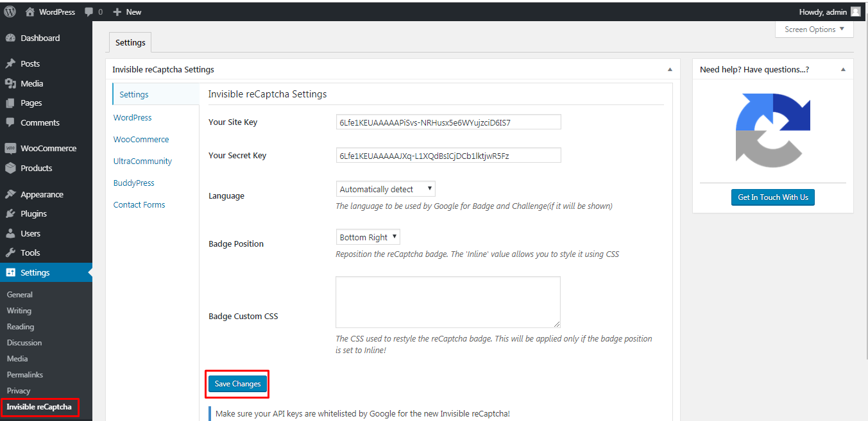This screenshot has height=421, width=868.
Task: Open the Appearance menu item
Action: point(46,194)
